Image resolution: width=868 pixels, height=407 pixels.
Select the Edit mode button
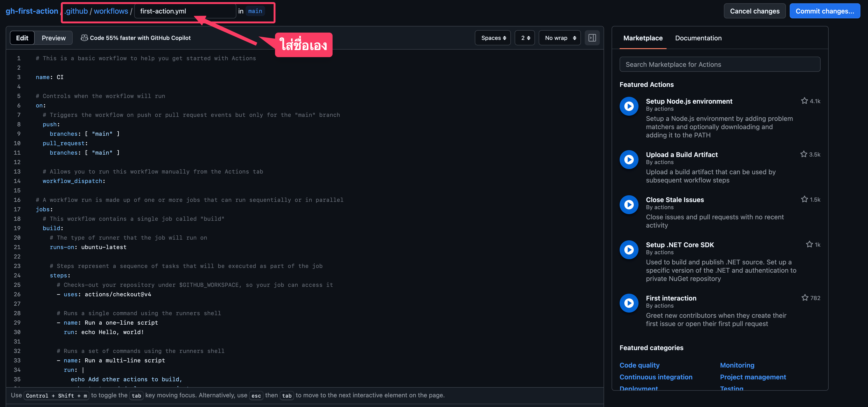(x=22, y=38)
